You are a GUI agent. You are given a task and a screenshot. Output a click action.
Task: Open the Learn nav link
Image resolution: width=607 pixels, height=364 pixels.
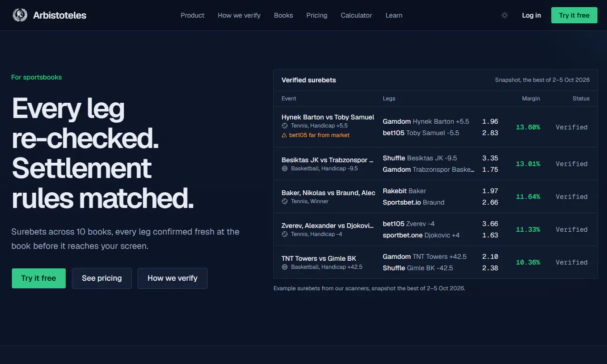pos(394,15)
